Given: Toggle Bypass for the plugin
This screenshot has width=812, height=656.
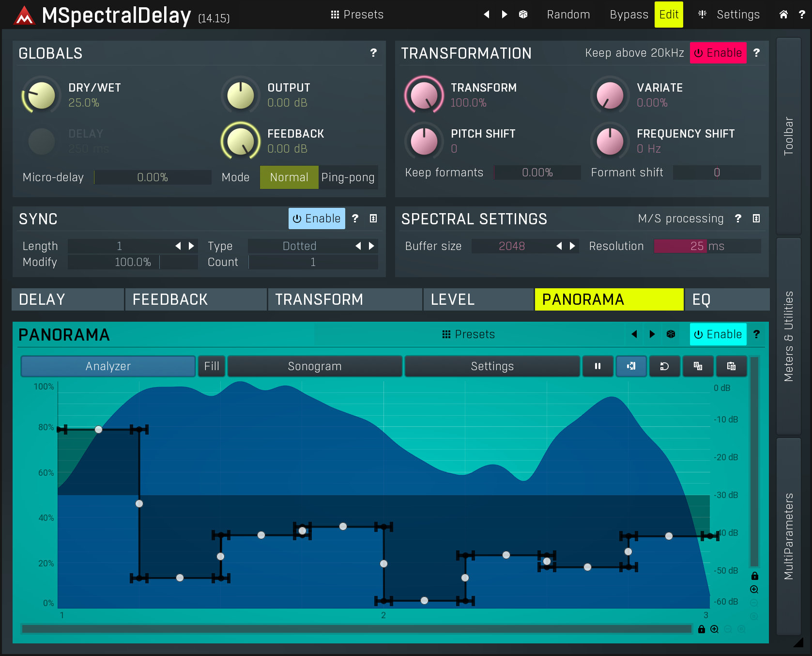Looking at the screenshot, I should click(628, 15).
